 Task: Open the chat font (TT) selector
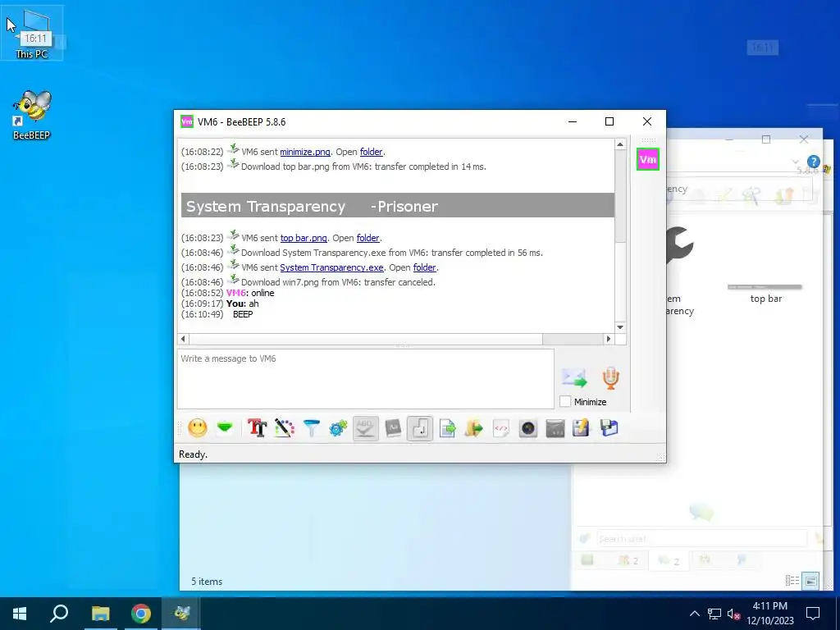coord(257,428)
